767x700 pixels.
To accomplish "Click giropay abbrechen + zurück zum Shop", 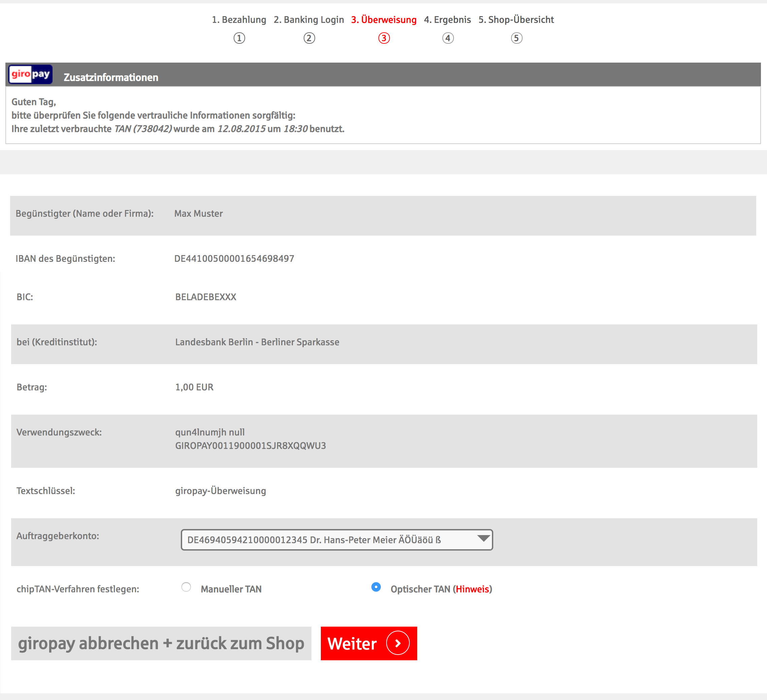I will (161, 643).
